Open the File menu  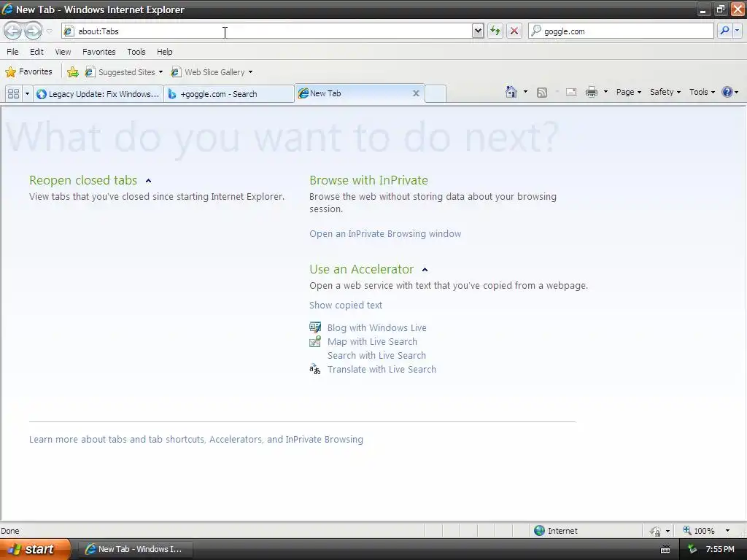click(13, 52)
